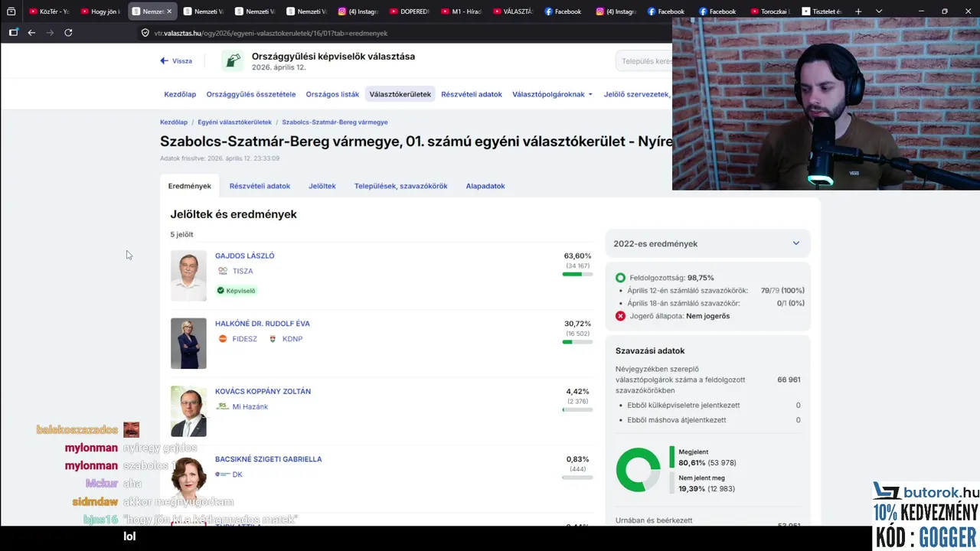Click the KDNP party logo icon
This screenshot has width=980, height=551.
(x=273, y=339)
